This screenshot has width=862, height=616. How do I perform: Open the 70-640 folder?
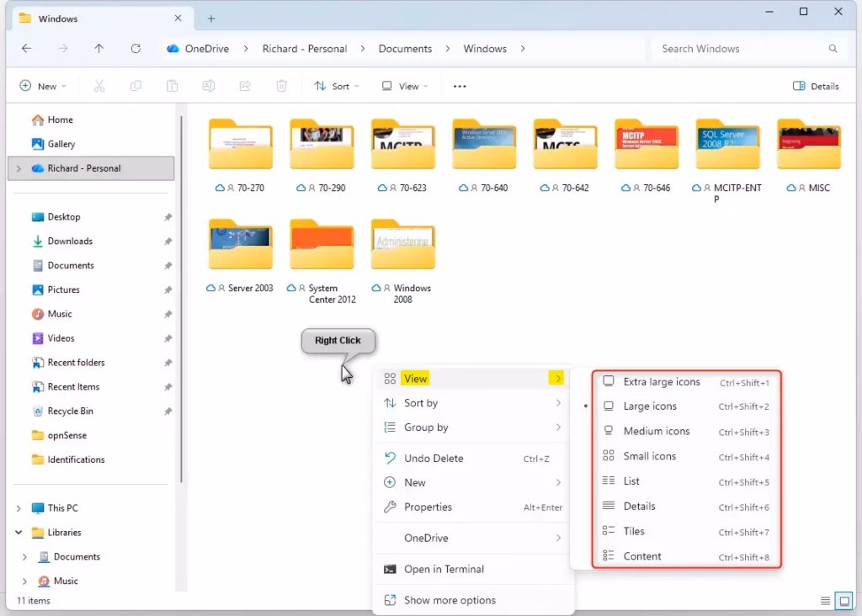coord(484,155)
